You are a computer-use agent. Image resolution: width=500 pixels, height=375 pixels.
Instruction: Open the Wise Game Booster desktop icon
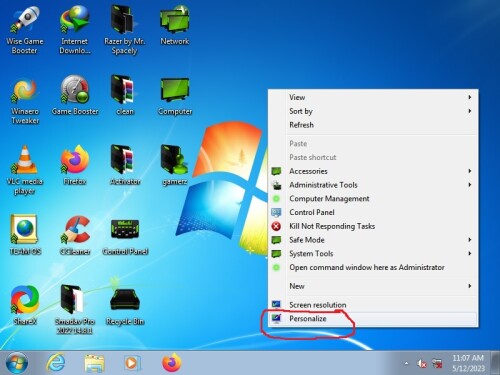pyautogui.click(x=25, y=30)
